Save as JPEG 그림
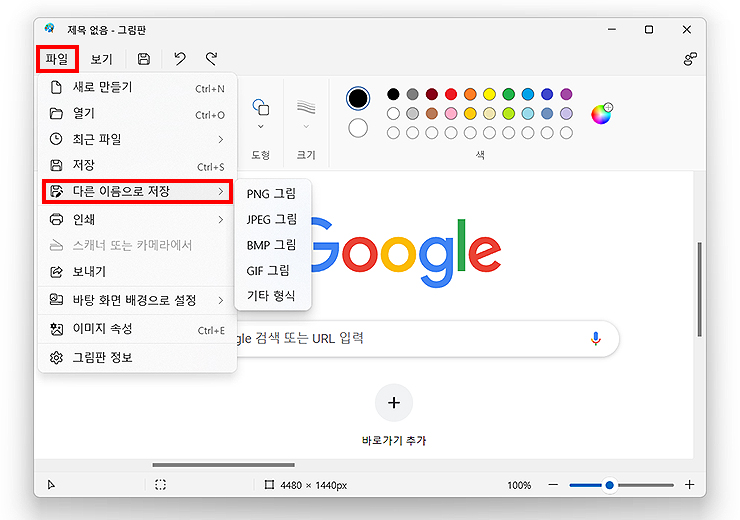 point(273,219)
